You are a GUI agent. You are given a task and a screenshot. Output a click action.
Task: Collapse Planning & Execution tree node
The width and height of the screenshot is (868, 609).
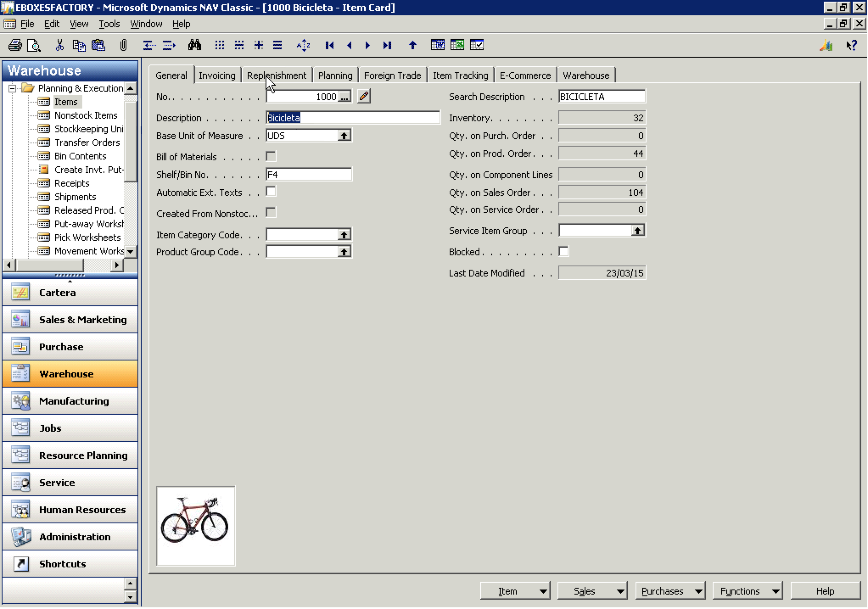[12, 88]
